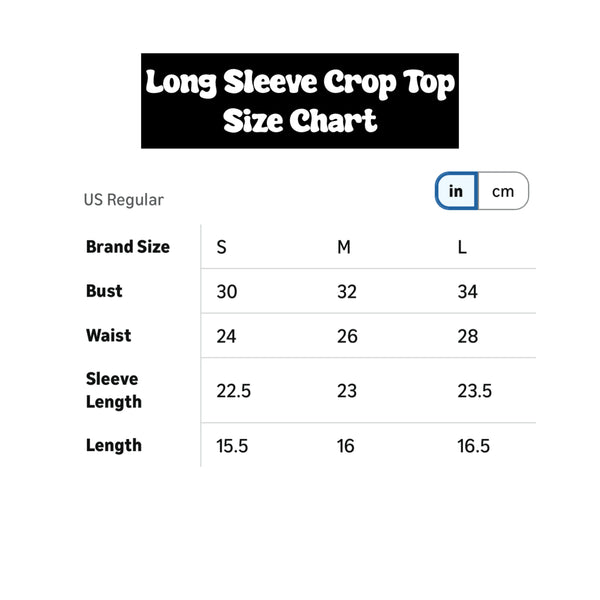Click the Long Sleeve Crop Top title banner
Screen dimensions: 600x600
(300, 101)
